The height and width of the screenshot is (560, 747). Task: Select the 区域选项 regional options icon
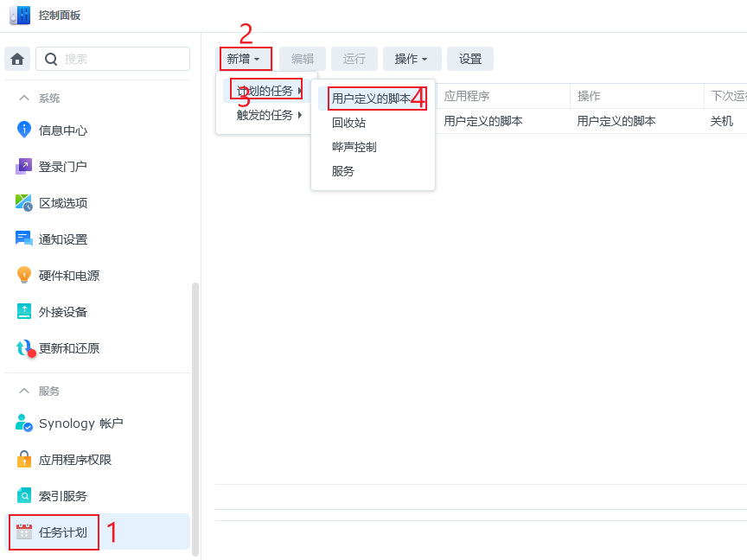[x=24, y=203]
